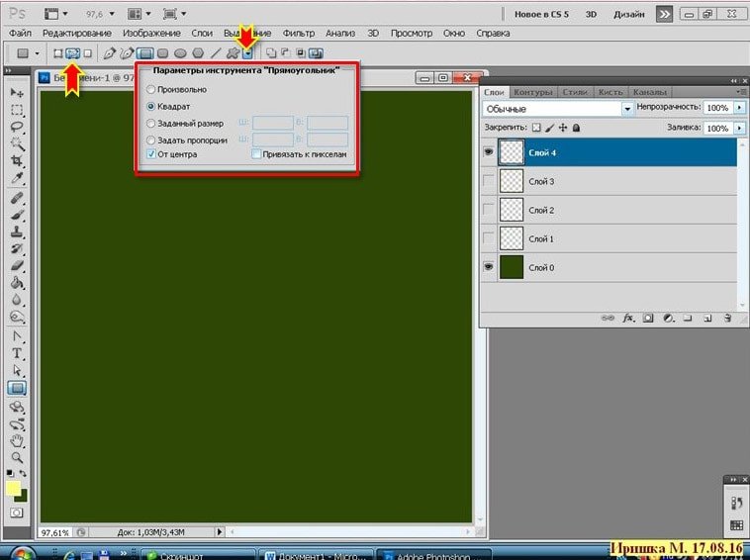Image resolution: width=750 pixels, height=560 pixels.
Task: Select the 'Произвольно' radio option
Action: [x=150, y=89]
